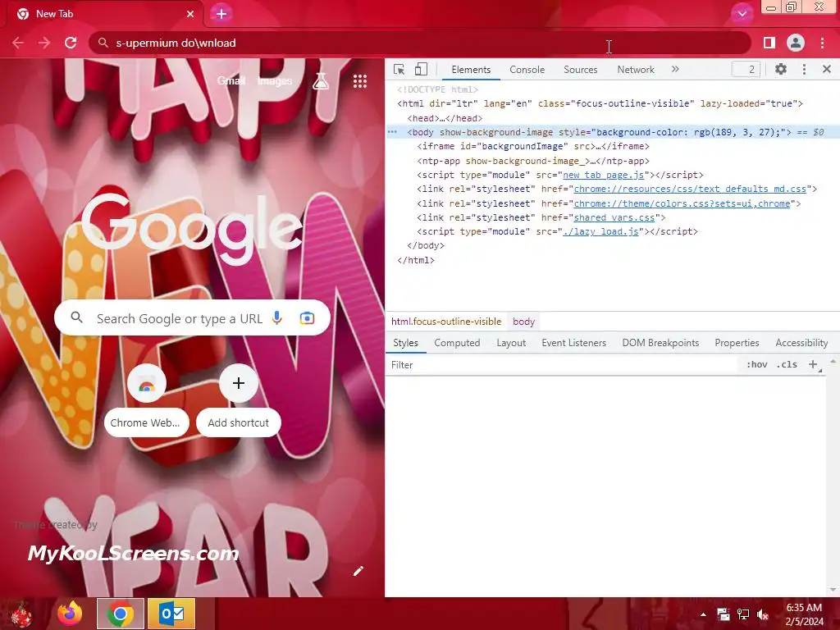Image resolution: width=840 pixels, height=630 pixels.
Task: Switch to the Network panel
Action: coord(636,70)
